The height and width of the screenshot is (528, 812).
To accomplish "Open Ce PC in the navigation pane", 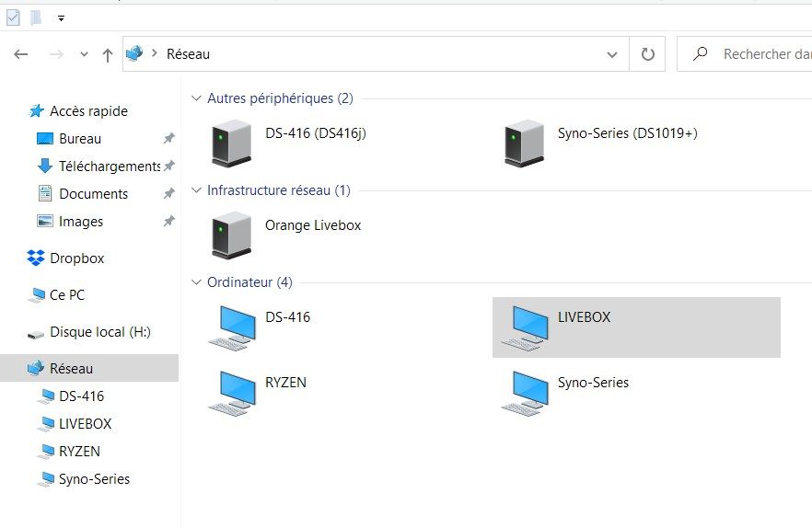I will pyautogui.click(x=66, y=295).
